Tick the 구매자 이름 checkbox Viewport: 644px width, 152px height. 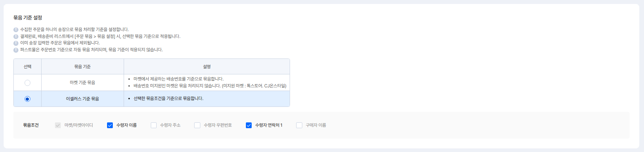tap(299, 125)
